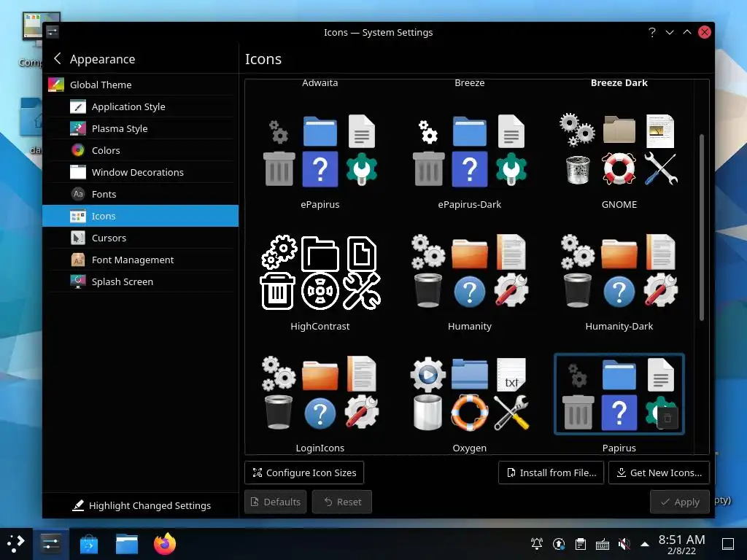Open Application Style settings
Screen dimensions: 747x560
[x=141, y=106]
